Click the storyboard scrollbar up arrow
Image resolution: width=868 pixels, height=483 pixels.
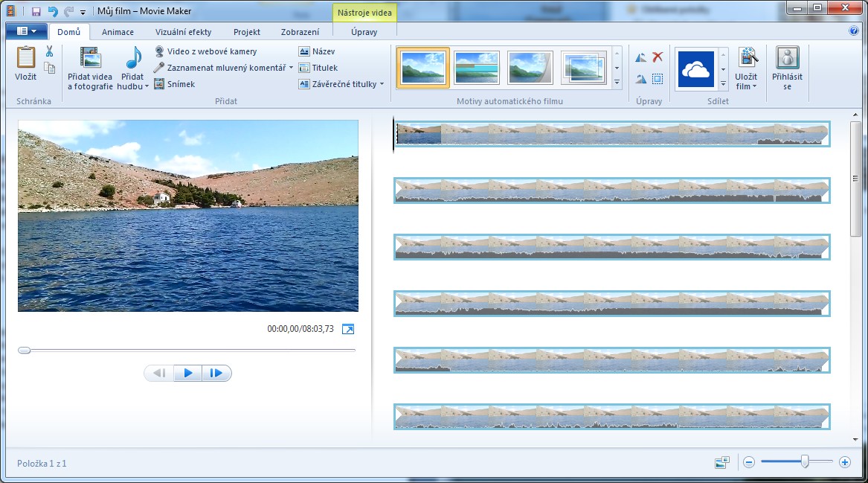click(x=856, y=115)
